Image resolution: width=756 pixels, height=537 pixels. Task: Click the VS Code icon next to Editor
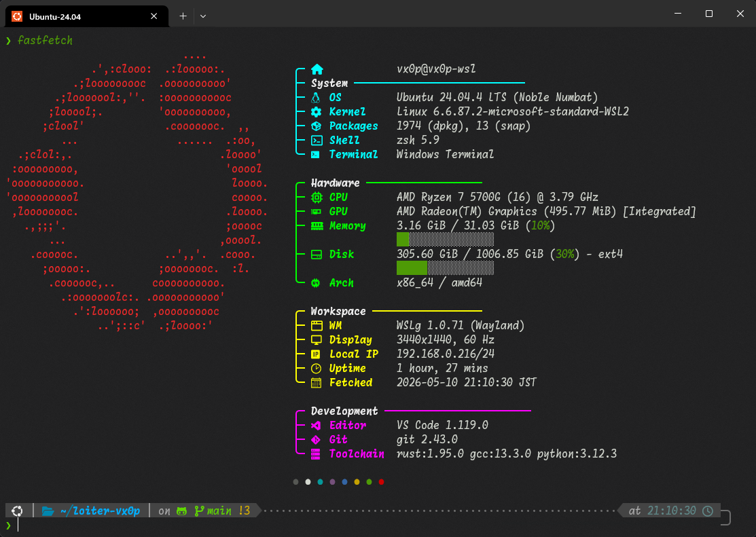click(x=317, y=426)
